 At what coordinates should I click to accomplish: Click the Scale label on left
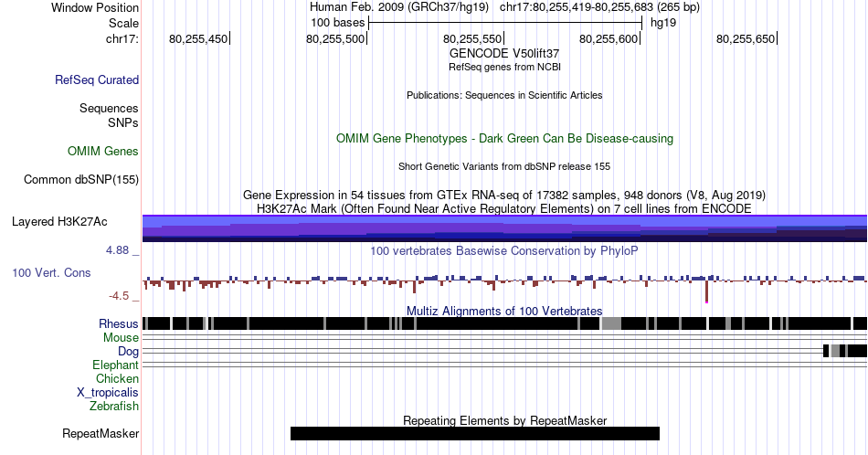tap(123, 23)
